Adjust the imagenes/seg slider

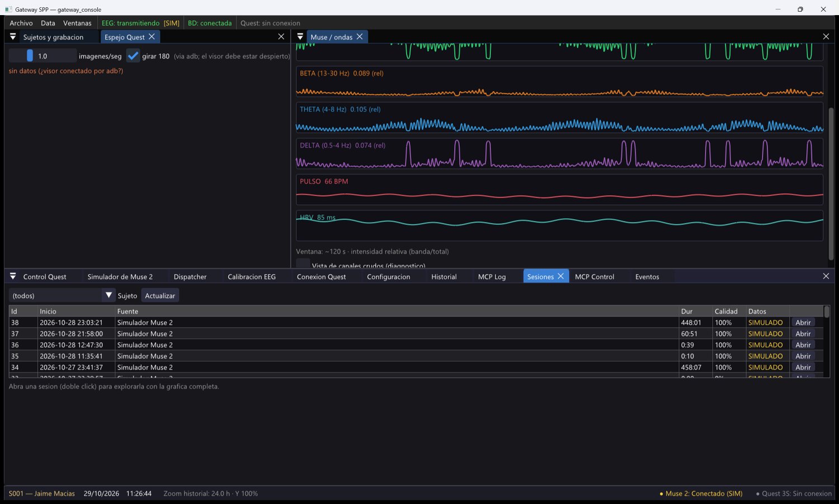(43, 56)
